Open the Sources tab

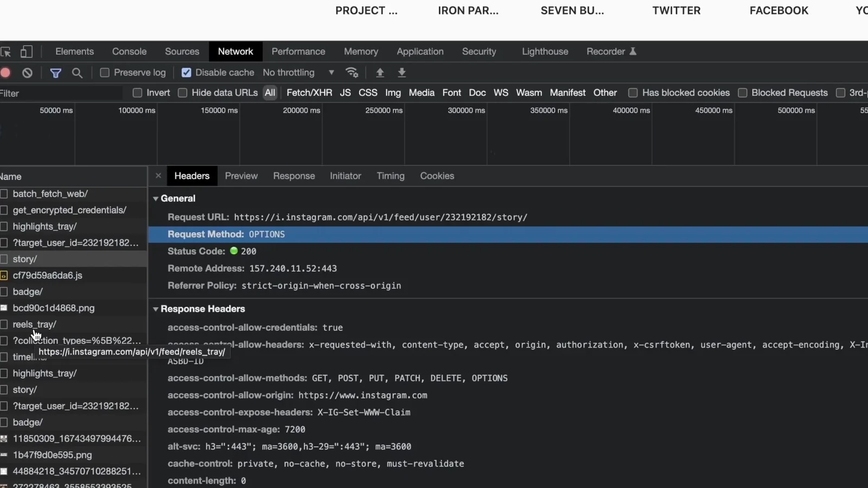(x=182, y=52)
